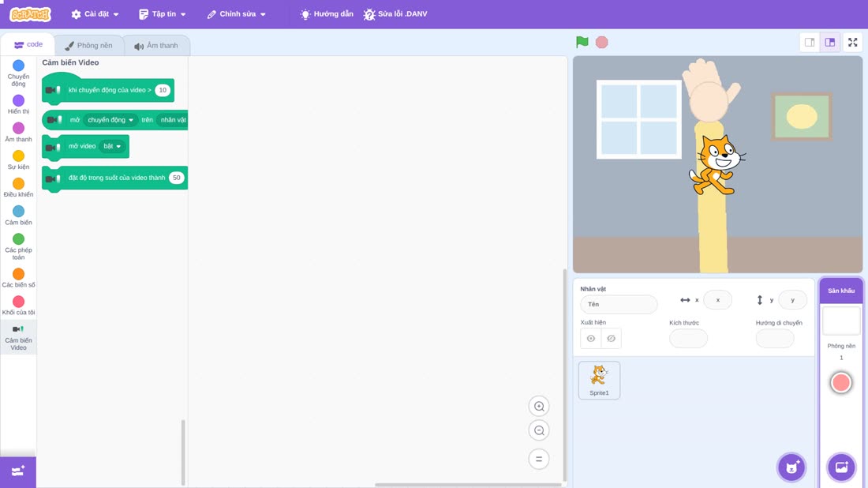Open the 'bật' dropdown in mở video block
Image resolution: width=868 pixels, height=488 pixels.
tap(112, 146)
